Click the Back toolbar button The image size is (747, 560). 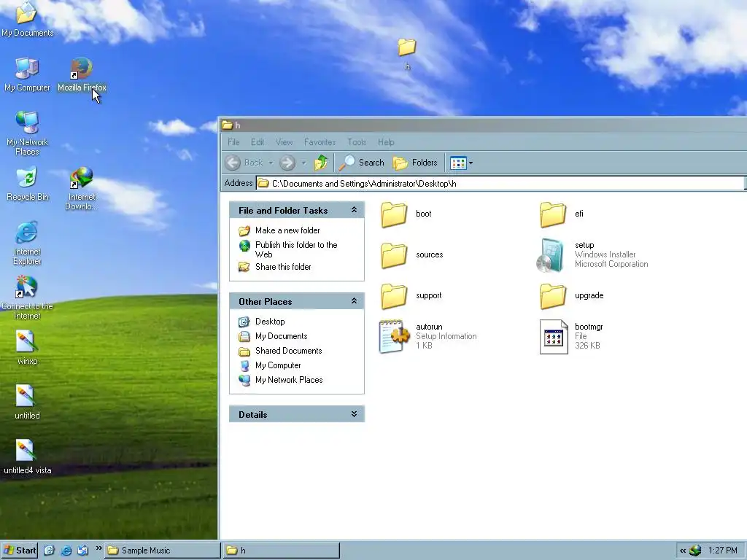(244, 163)
